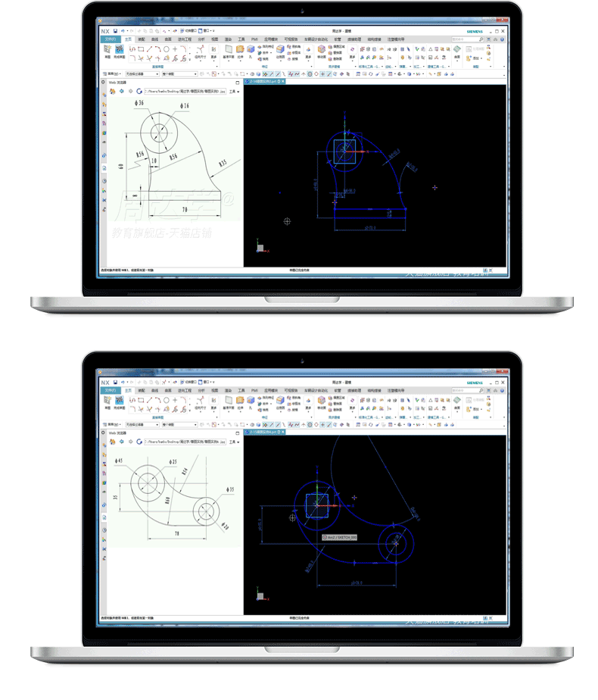The image size is (598, 700).
Task: Click web browser Back arrow, lower NX window
Action: pyautogui.click(x=121, y=442)
